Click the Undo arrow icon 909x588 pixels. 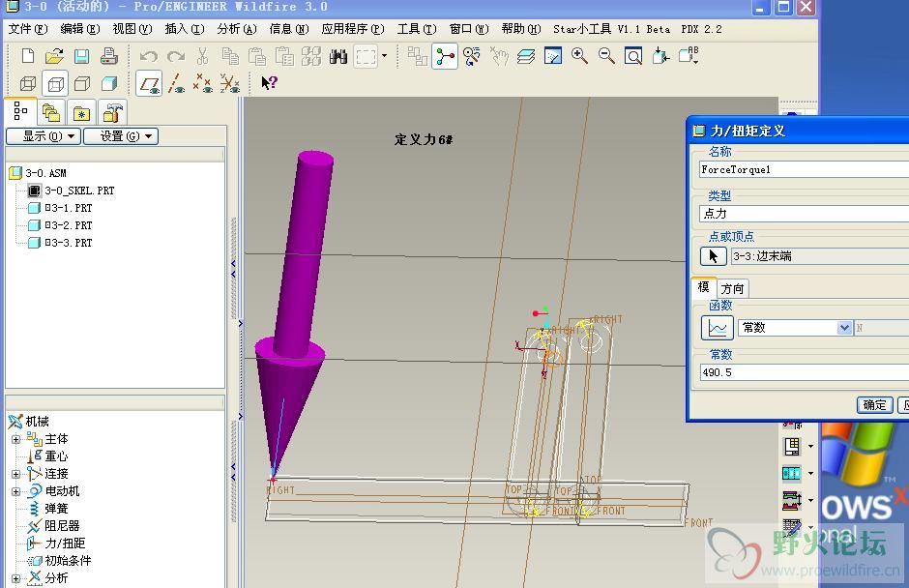(149, 56)
